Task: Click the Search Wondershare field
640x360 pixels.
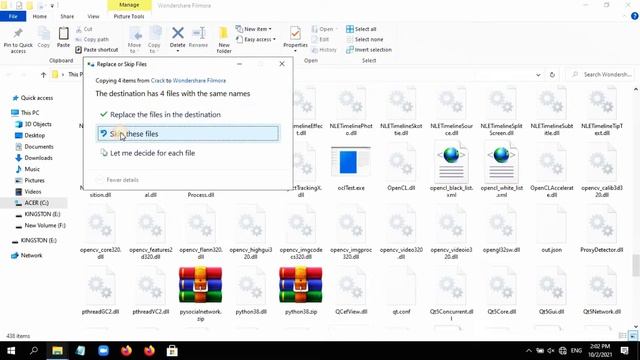Action: pyautogui.click(x=600, y=75)
